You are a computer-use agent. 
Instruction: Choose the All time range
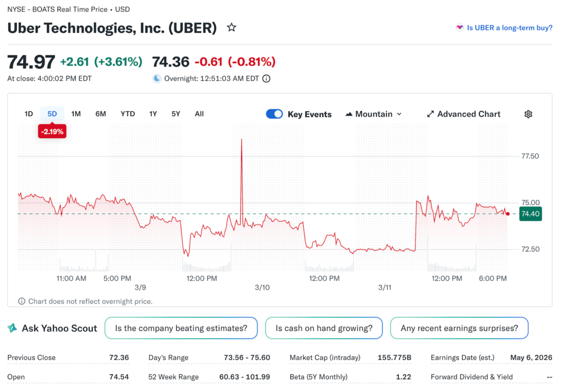point(199,114)
